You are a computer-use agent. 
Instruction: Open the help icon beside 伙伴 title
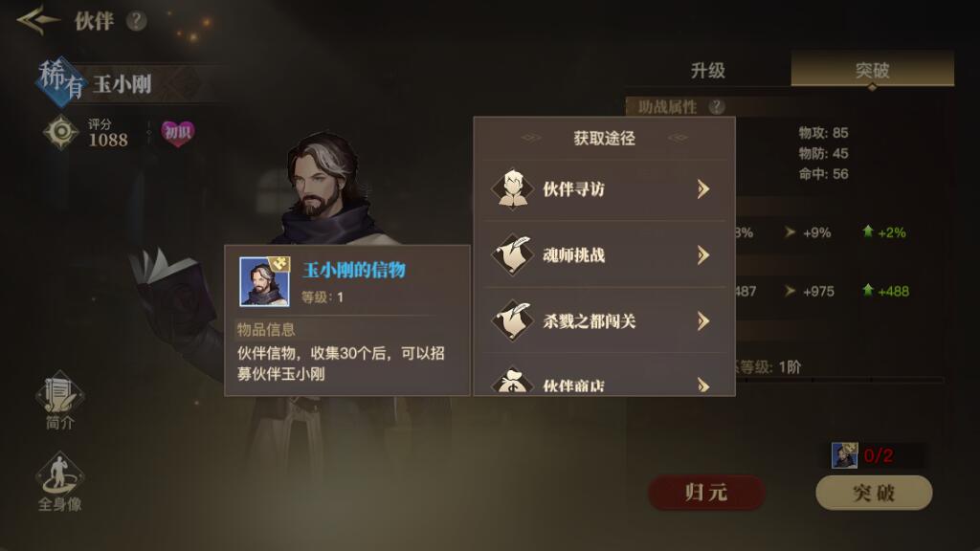click(136, 21)
